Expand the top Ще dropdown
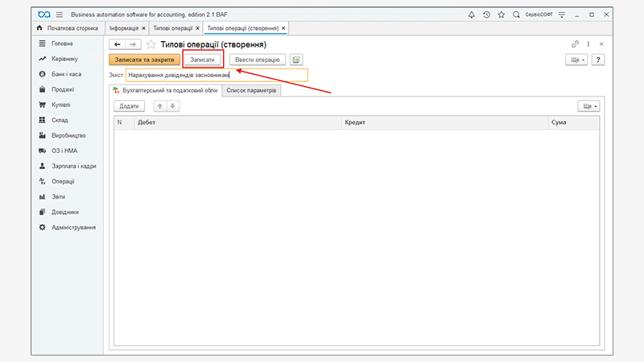Image resolution: width=644 pixels, height=362 pixels. point(577,60)
